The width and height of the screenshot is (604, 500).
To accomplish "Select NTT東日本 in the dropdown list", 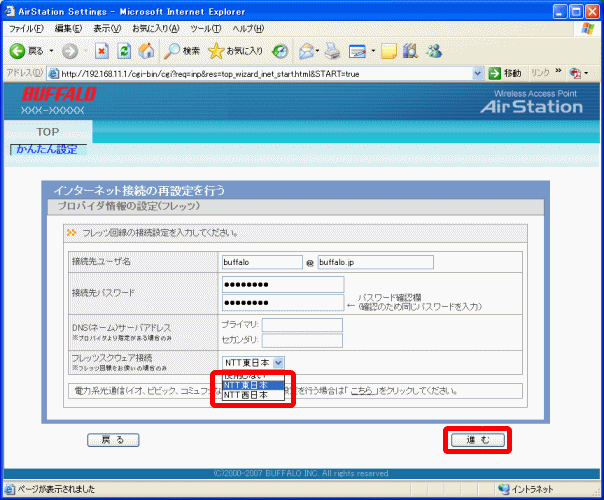I will pos(253,385).
